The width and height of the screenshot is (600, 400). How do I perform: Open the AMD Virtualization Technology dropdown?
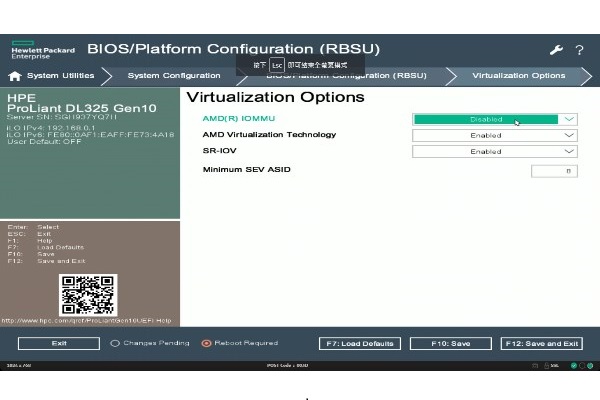tap(494, 136)
